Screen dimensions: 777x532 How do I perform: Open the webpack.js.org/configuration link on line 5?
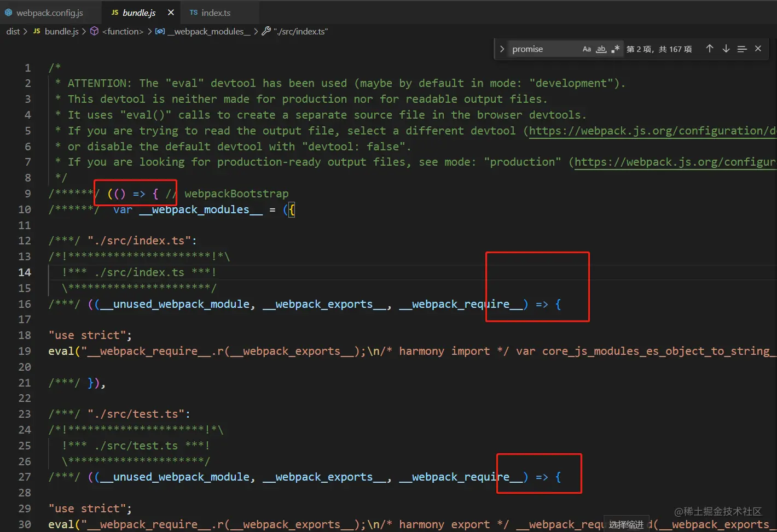click(652, 131)
